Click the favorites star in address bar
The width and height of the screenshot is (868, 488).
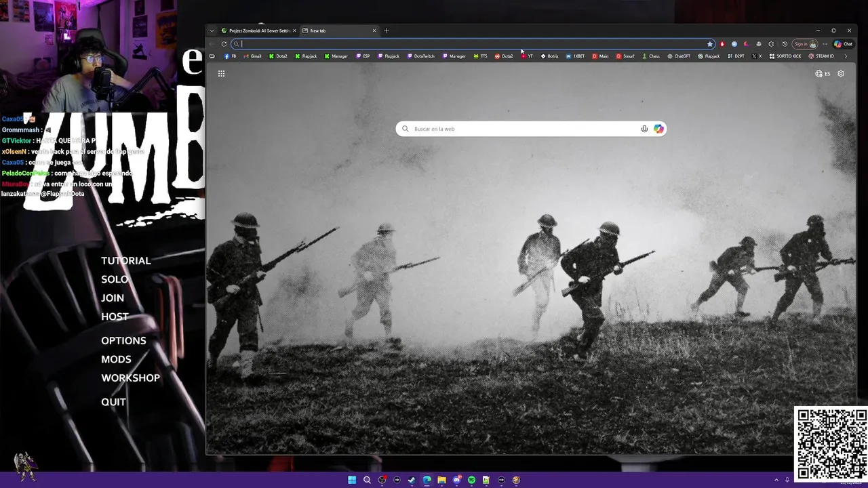tap(710, 44)
